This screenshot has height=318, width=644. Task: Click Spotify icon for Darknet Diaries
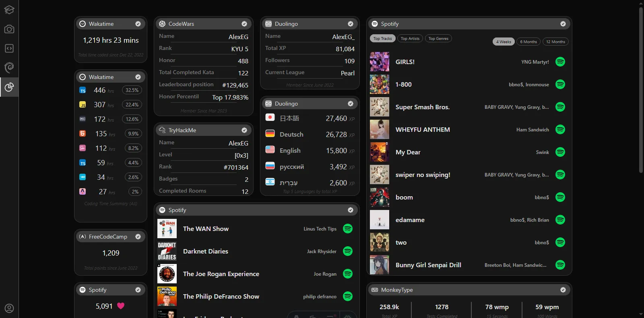pyautogui.click(x=348, y=251)
